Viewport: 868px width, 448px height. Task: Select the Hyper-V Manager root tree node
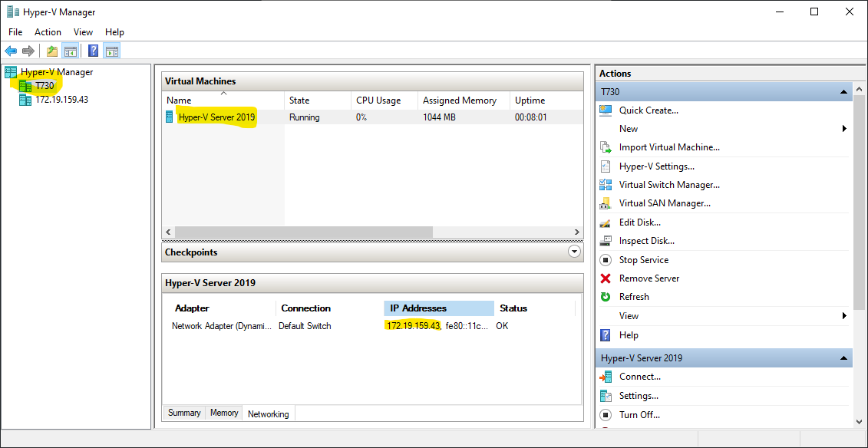coord(57,72)
